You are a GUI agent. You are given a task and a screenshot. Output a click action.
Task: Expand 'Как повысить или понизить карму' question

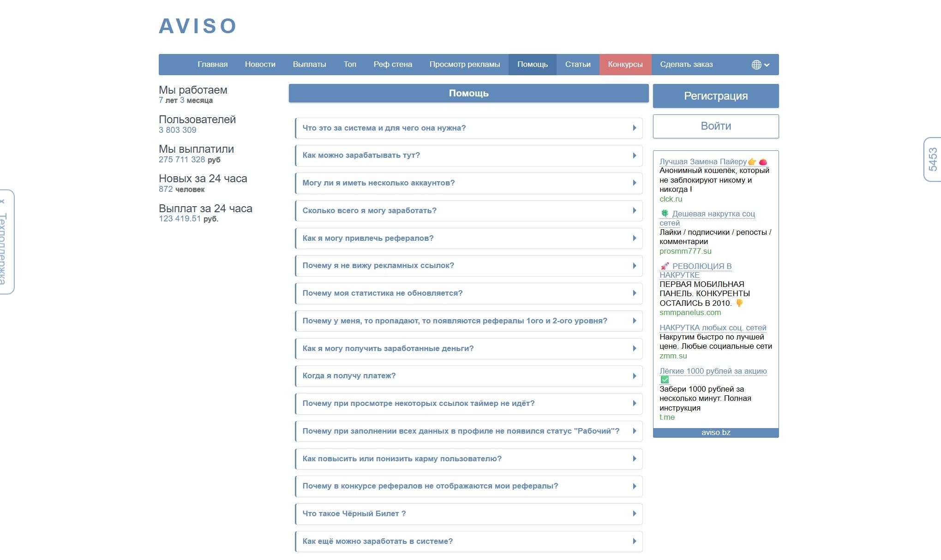click(402, 459)
